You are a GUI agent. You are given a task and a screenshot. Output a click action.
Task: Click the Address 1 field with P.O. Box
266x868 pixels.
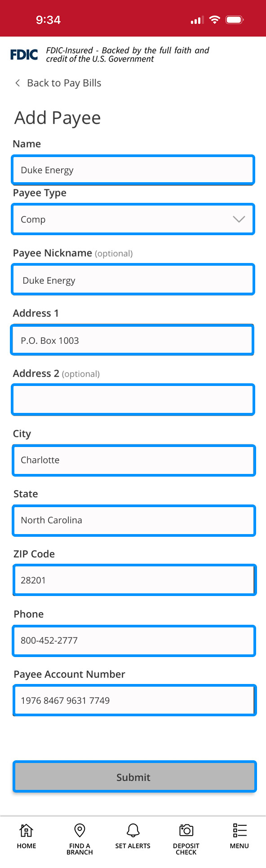pos(132,340)
